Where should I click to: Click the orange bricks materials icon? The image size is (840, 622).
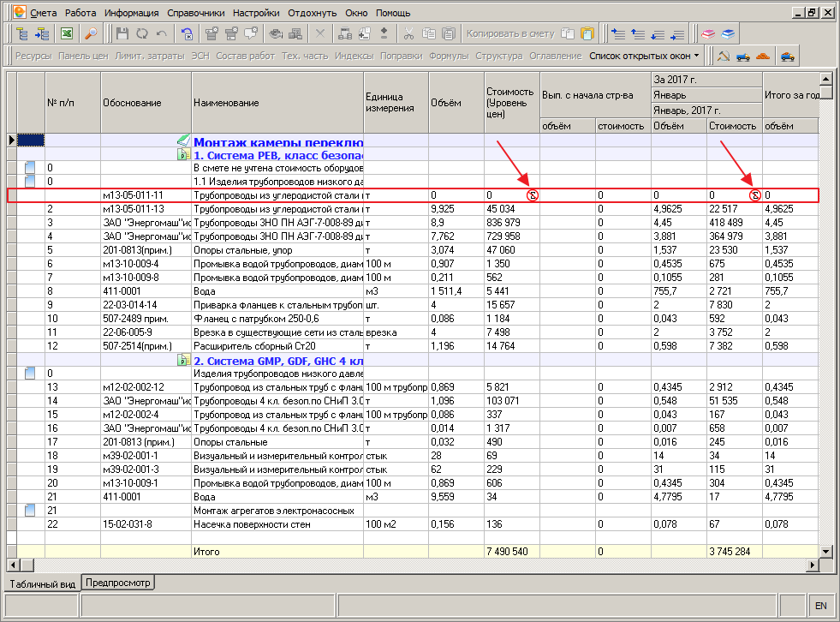tap(763, 56)
